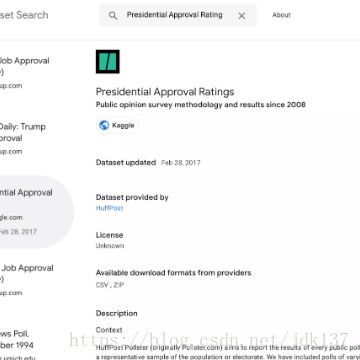The height and width of the screenshot is (360, 360).
Task: Clear the search query with X icon
Action: 242,16
